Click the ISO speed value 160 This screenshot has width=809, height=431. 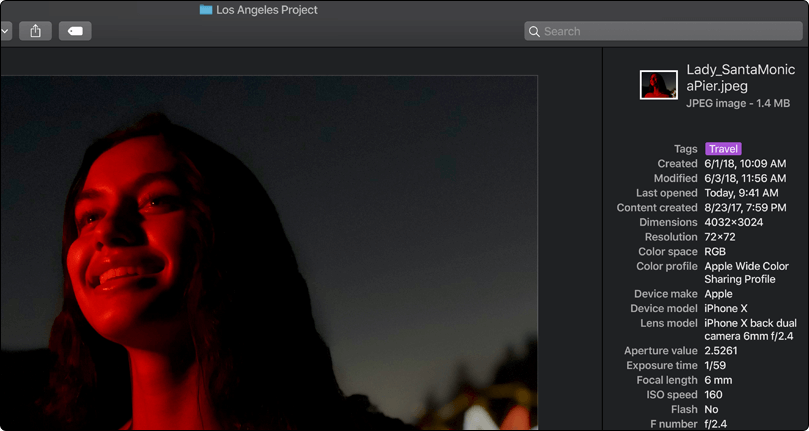coord(714,395)
